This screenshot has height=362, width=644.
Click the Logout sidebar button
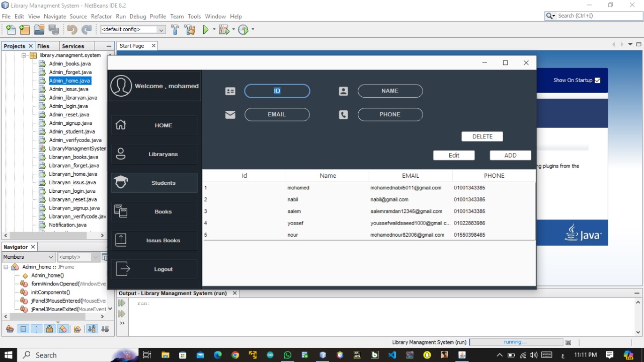(154, 269)
